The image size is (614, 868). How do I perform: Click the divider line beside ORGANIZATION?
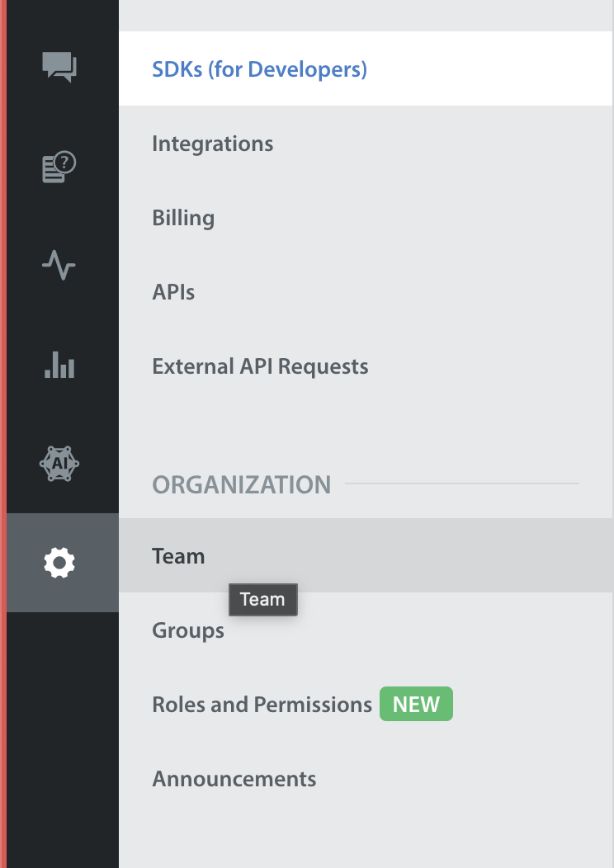click(x=462, y=484)
